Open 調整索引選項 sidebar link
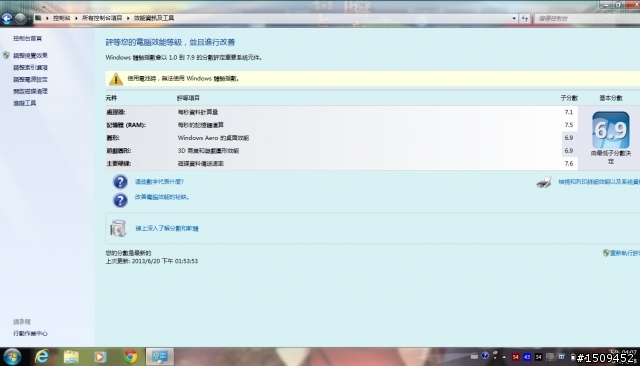 tap(30, 67)
